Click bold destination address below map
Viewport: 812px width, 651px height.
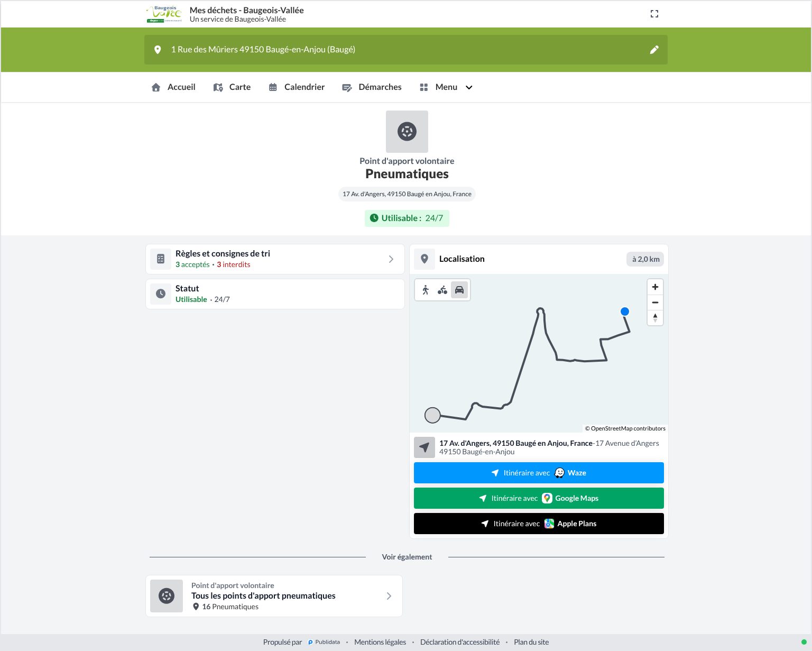click(x=516, y=443)
